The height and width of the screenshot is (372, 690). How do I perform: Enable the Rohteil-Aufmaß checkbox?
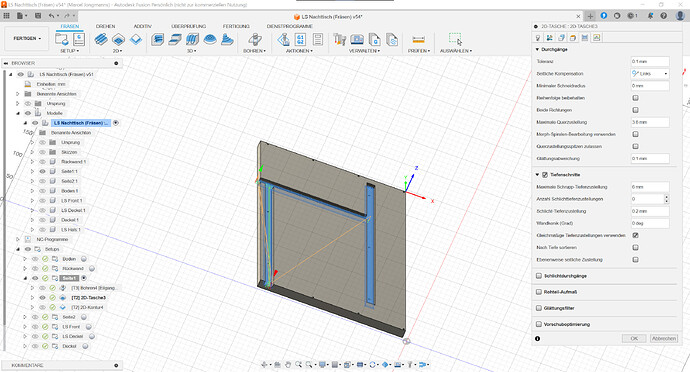(539, 292)
